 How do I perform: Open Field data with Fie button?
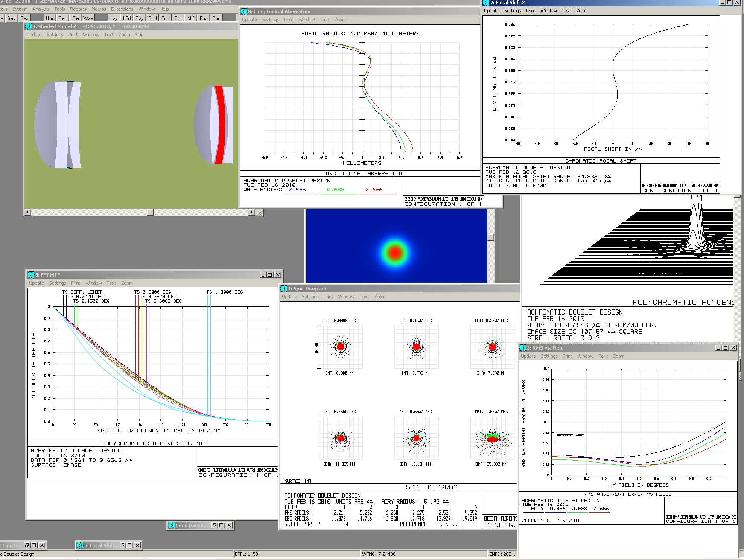point(76,18)
